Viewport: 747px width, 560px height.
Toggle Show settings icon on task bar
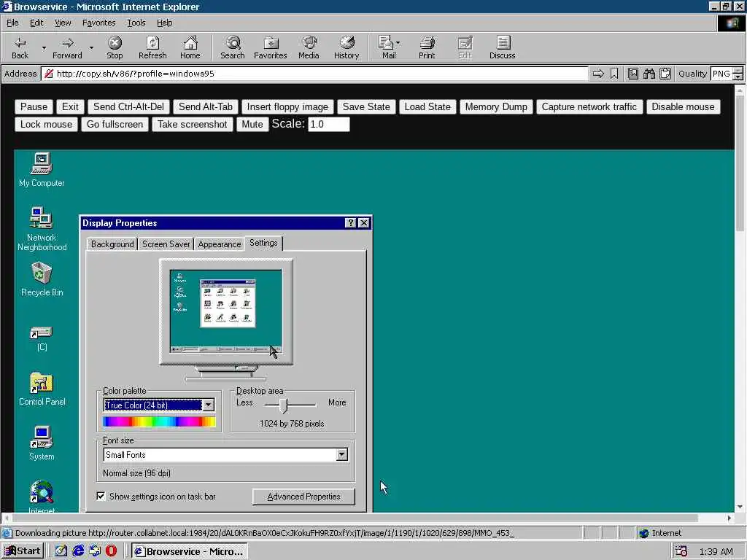[x=101, y=496]
